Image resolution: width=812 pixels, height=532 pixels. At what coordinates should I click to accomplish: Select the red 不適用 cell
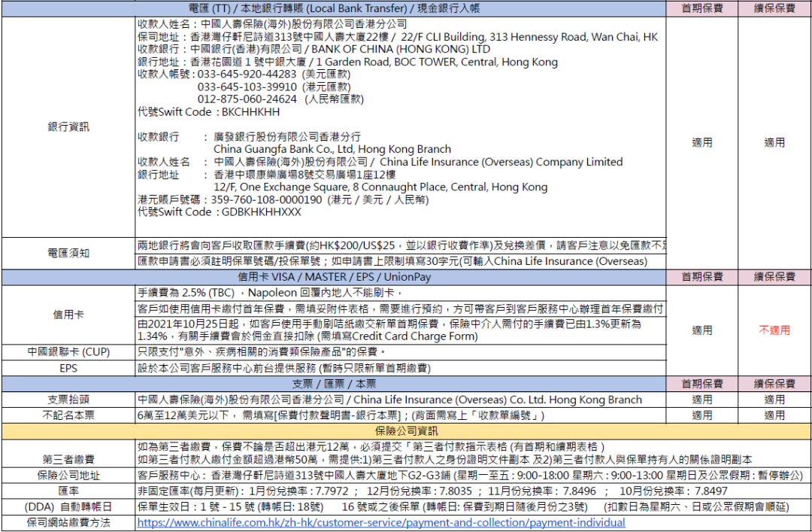click(774, 330)
